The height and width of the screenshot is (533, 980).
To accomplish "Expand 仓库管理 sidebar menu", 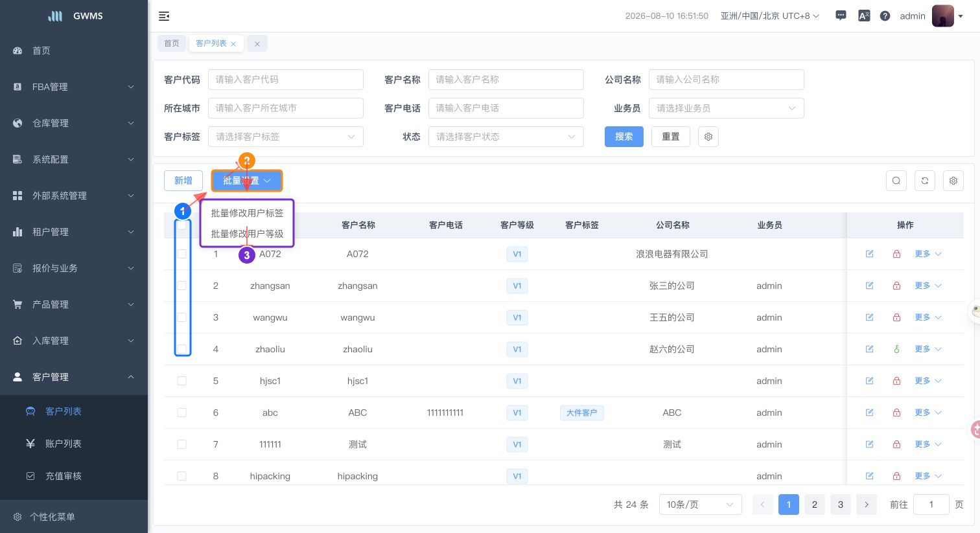I will pos(74,123).
